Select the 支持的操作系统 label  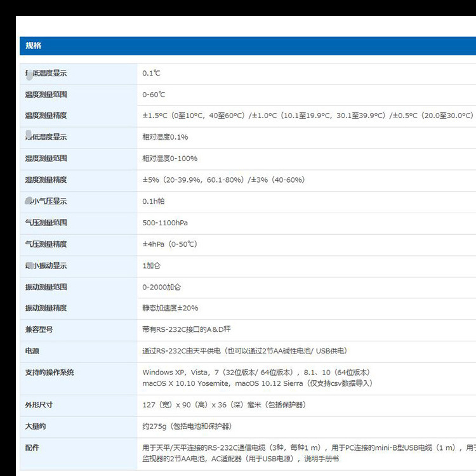pos(49,373)
